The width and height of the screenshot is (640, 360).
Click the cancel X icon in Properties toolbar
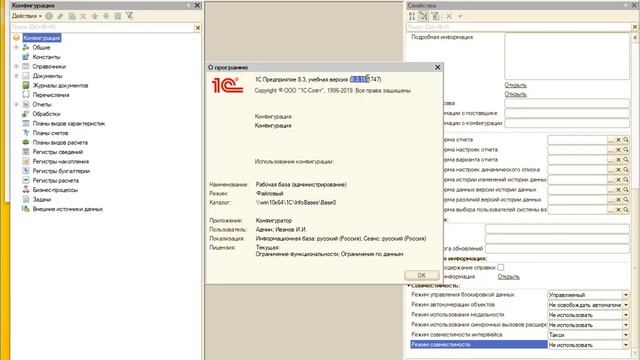tap(449, 16)
